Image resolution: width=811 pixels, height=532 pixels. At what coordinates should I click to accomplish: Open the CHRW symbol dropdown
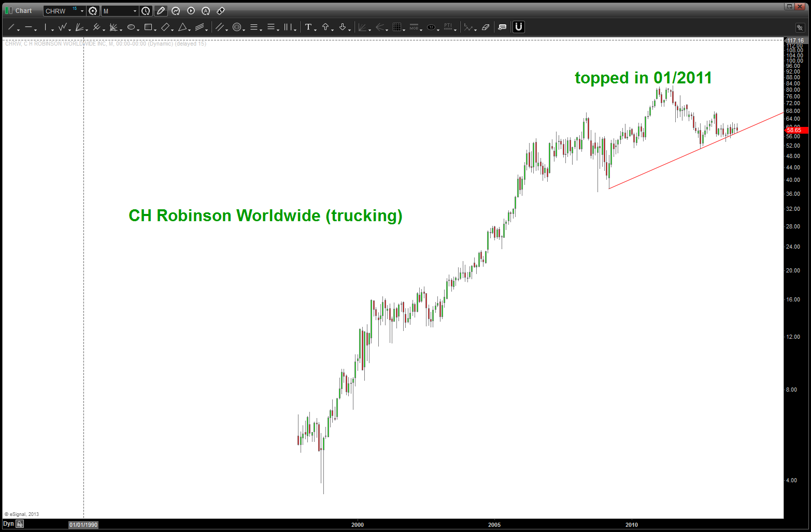82,11
